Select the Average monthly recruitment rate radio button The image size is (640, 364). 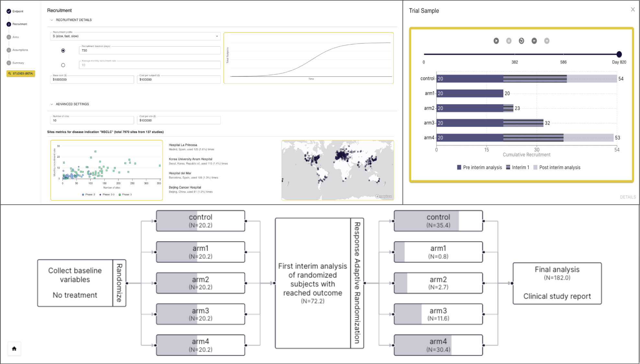63,65
